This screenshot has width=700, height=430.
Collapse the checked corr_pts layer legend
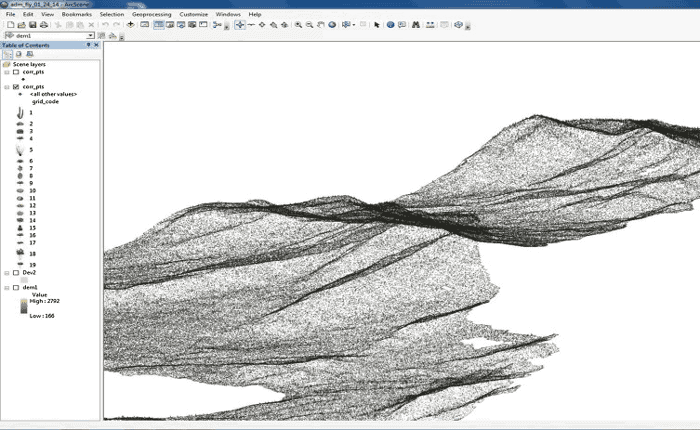tap(7, 87)
